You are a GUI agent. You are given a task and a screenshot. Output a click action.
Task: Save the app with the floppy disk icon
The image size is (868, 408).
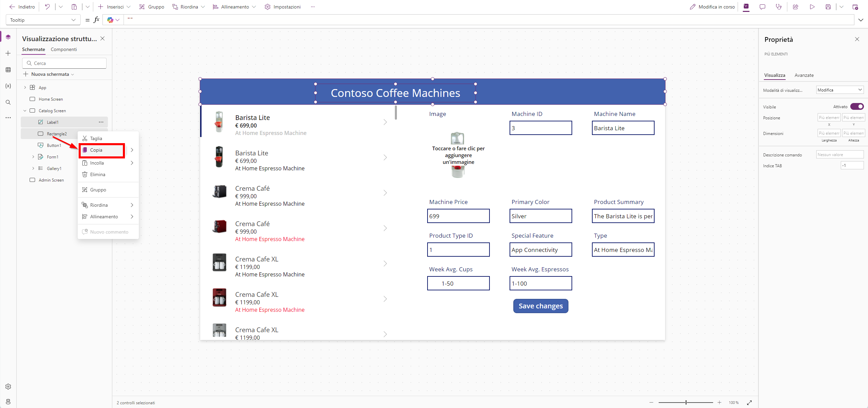point(828,7)
